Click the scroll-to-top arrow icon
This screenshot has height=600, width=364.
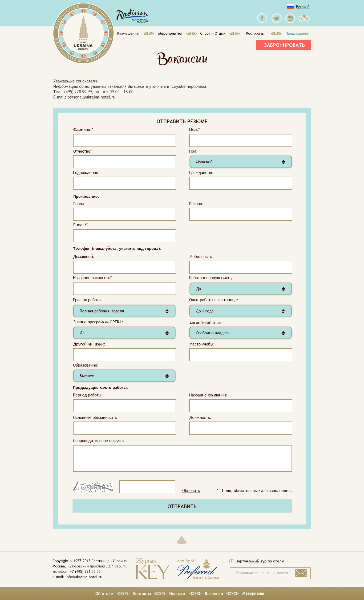(x=181, y=540)
